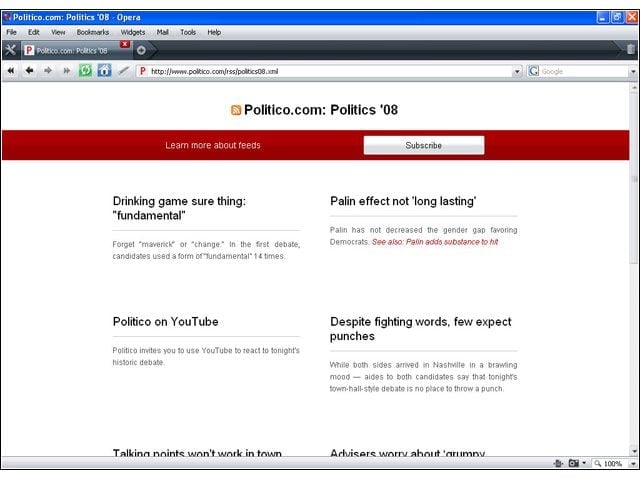Follow the Learn more about feeds link
The height and width of the screenshot is (480, 640).
click(213, 145)
